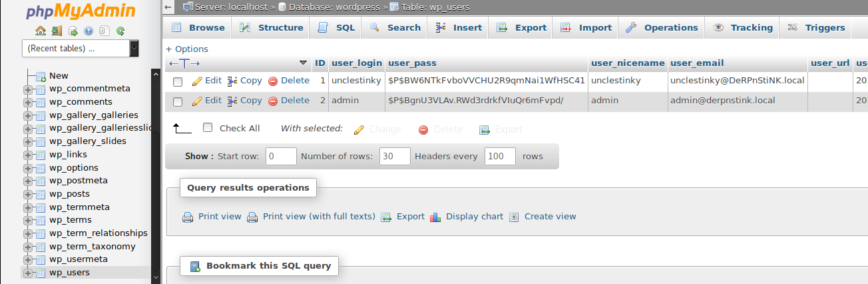This screenshot has width=868, height=284.
Task: Expand the wp_usermeta tree node
Action: click(28, 259)
